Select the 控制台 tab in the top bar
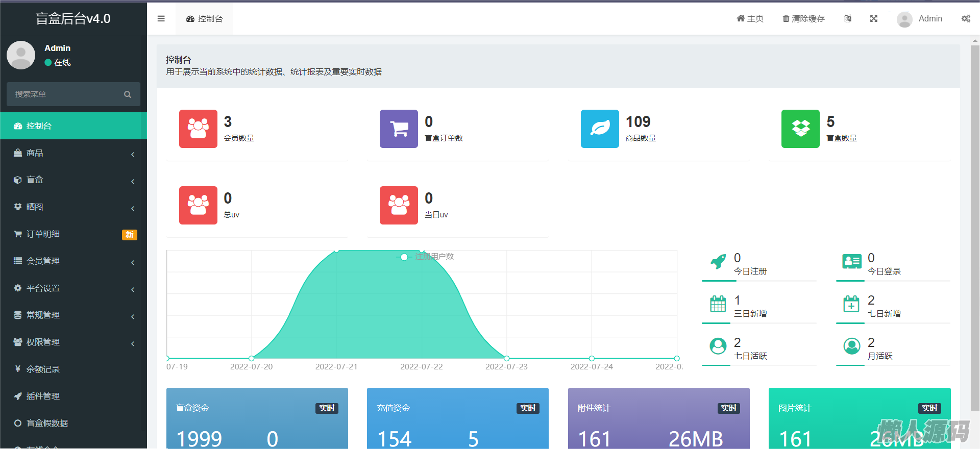The height and width of the screenshot is (449, 980). coord(205,19)
